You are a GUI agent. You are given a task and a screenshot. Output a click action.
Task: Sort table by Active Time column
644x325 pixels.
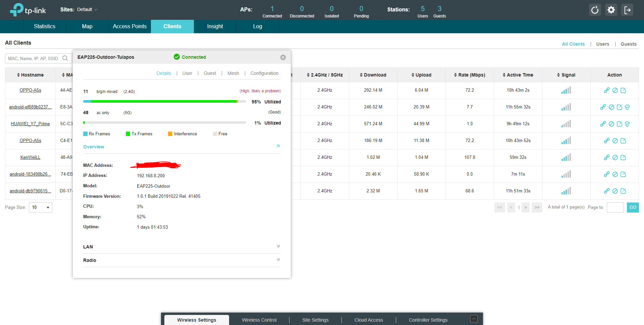(518, 75)
